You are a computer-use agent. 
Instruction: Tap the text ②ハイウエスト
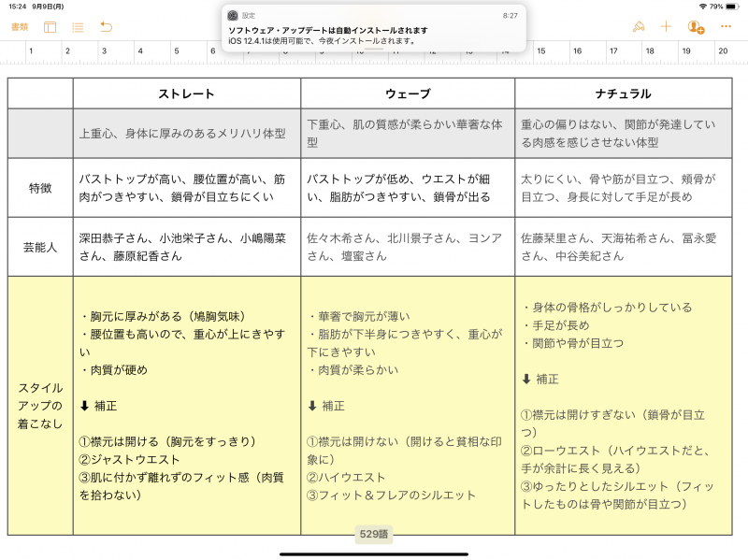click(346, 477)
